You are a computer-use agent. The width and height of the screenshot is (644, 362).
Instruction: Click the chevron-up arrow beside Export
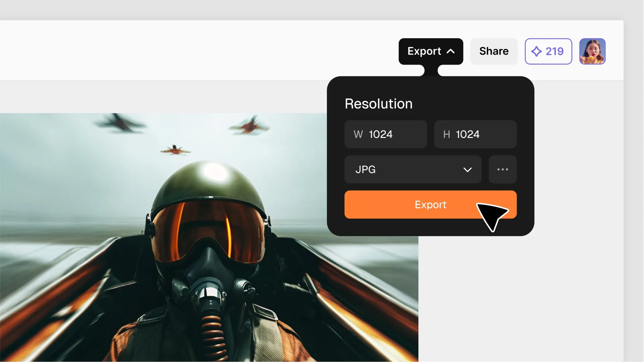tap(451, 51)
